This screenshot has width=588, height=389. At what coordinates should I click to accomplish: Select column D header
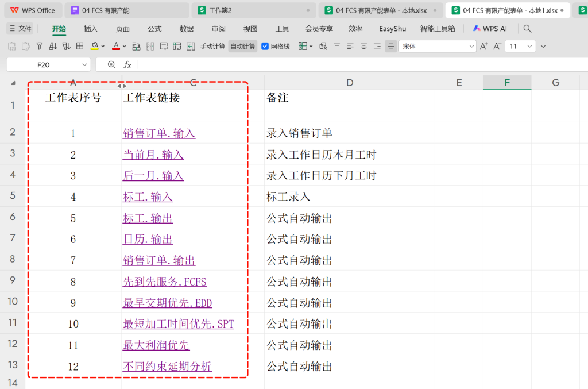350,83
